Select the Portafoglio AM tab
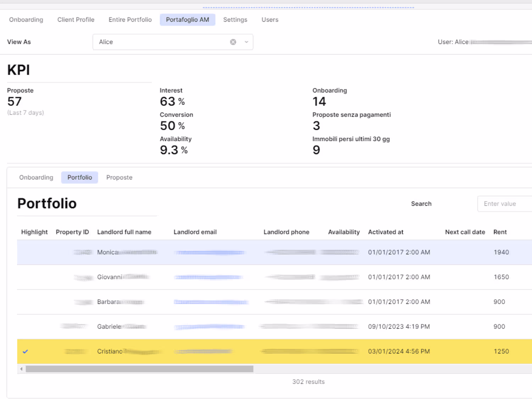This screenshot has width=532, height=399. (187, 20)
